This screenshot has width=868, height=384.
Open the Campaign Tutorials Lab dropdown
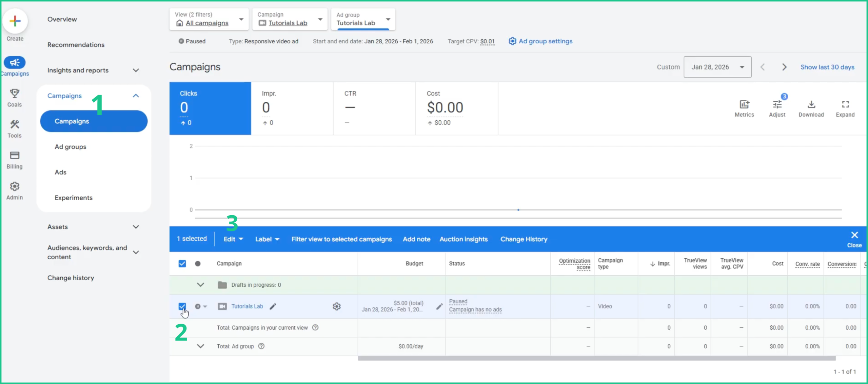(x=290, y=19)
